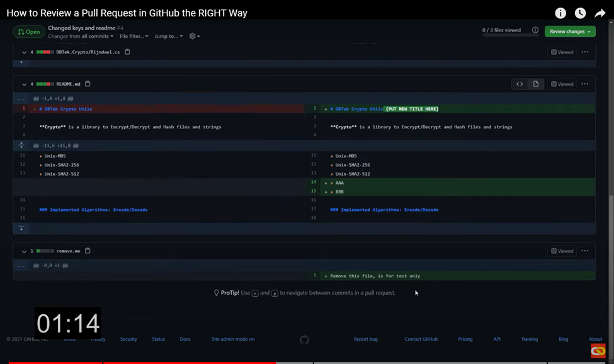Viewport: 614px width, 364px height.
Task: Open the README.md file link
Action: tap(68, 84)
